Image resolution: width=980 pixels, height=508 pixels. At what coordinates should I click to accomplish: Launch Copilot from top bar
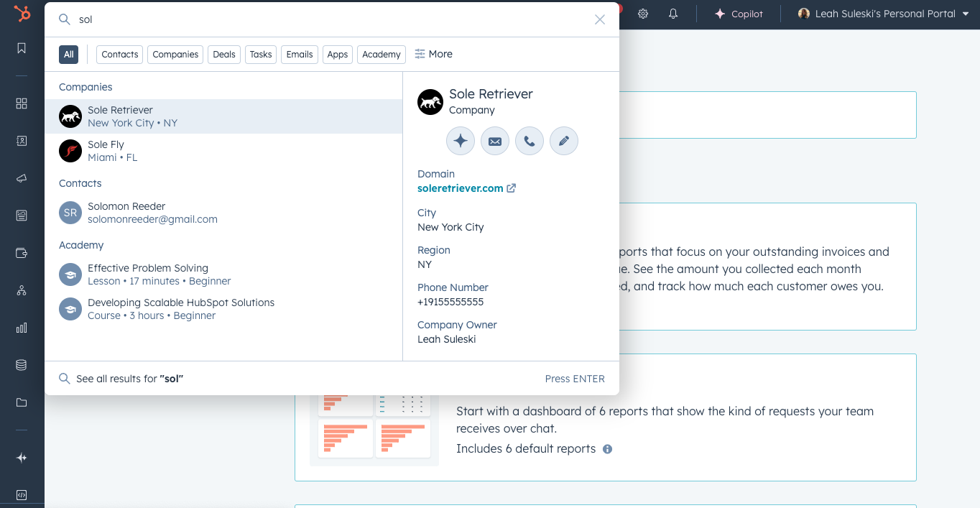739,14
